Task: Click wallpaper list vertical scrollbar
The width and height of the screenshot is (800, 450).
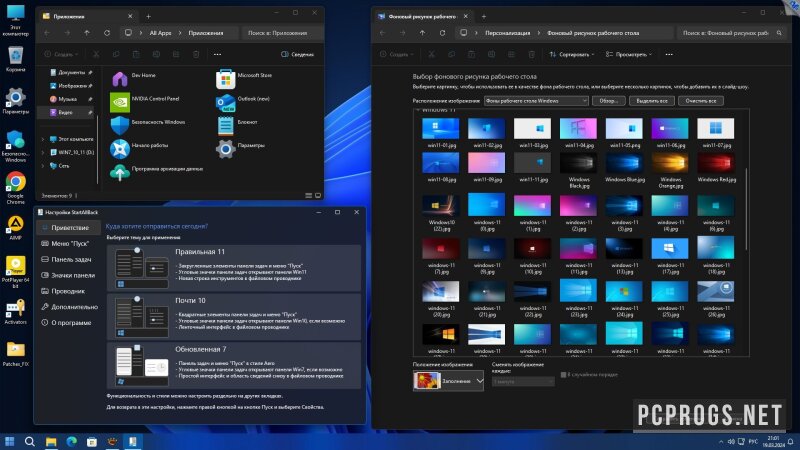Action: pyautogui.click(x=746, y=209)
